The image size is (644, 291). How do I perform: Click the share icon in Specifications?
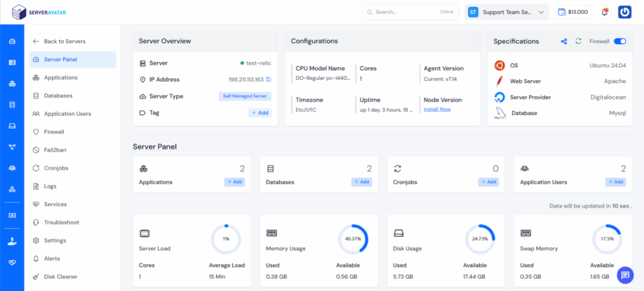(563, 41)
